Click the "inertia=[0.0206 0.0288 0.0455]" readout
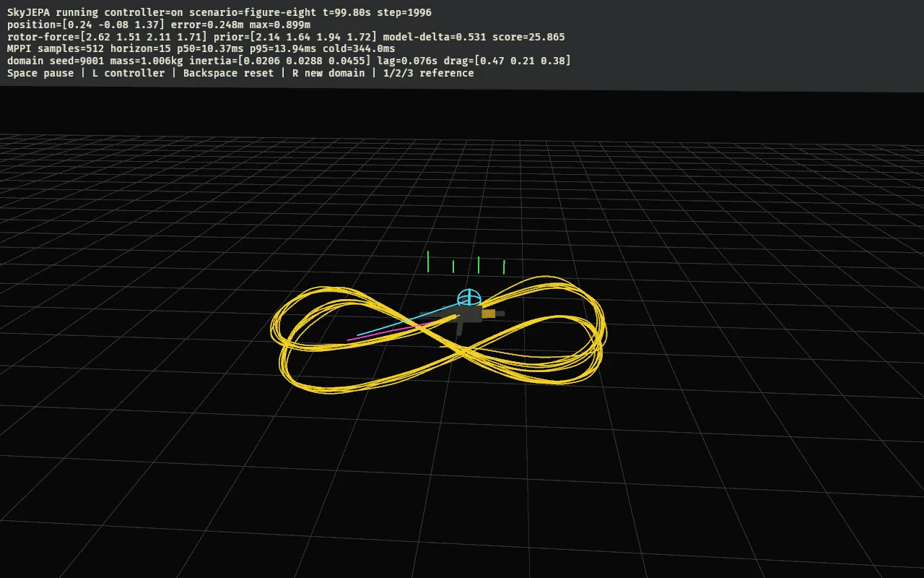This screenshot has height=578, width=924. 280,61
